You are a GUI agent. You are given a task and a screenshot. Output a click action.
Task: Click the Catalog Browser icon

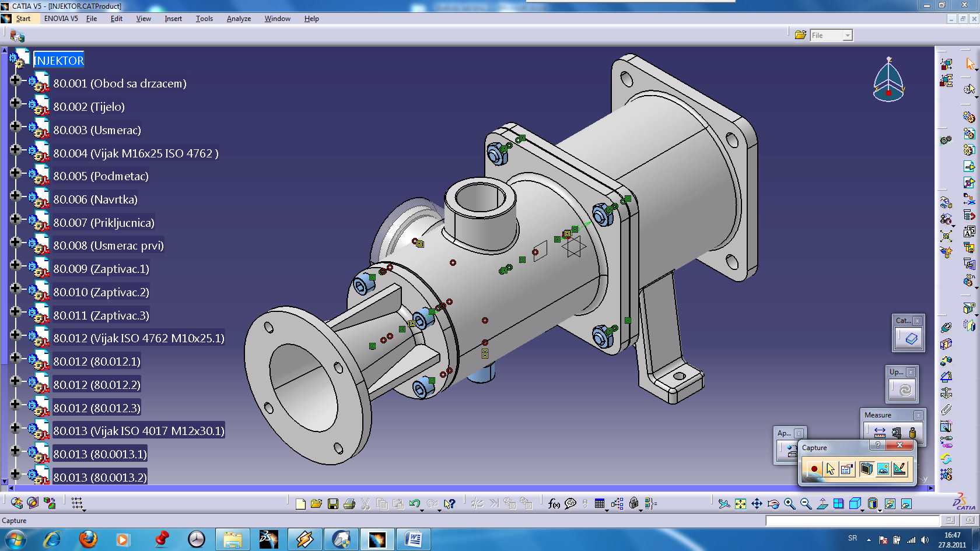click(911, 339)
